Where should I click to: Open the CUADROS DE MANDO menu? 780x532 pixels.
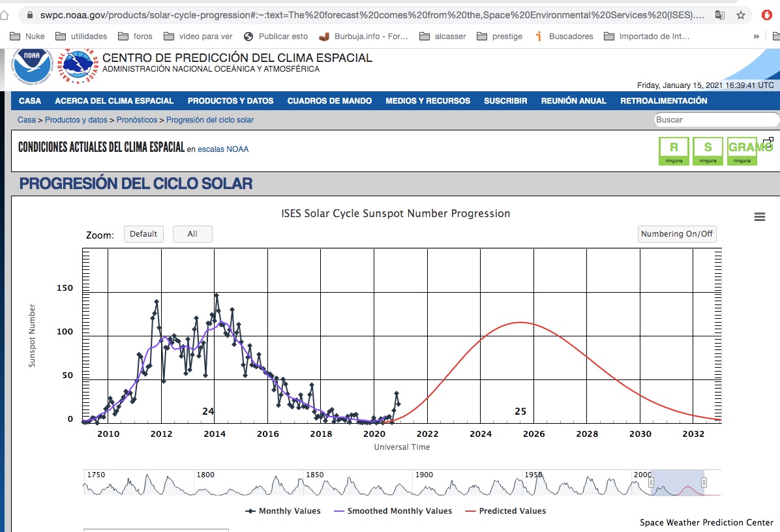(x=329, y=101)
